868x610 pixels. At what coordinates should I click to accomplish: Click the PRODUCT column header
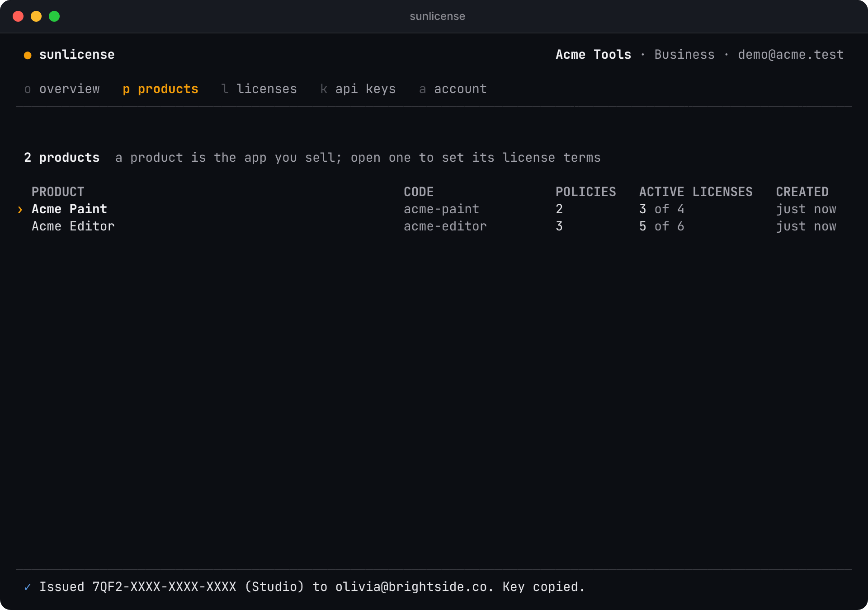pyautogui.click(x=58, y=192)
